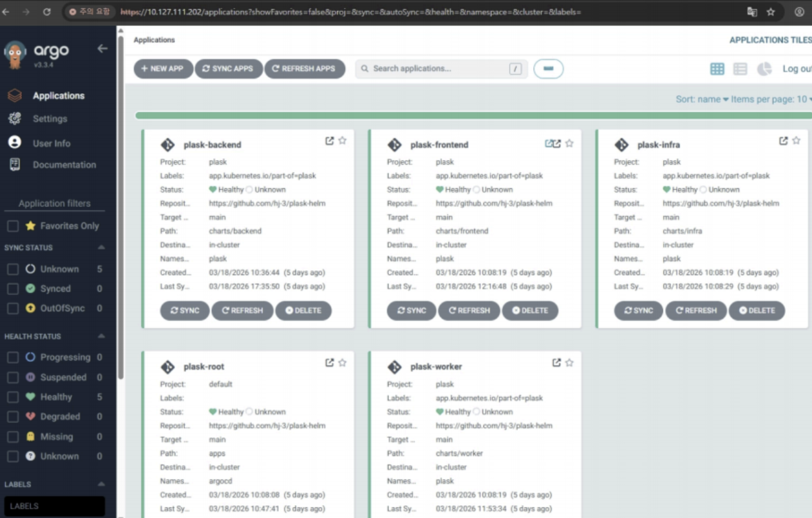Go to Settings in the sidebar
Viewport: 812px width, 518px height.
pos(50,119)
